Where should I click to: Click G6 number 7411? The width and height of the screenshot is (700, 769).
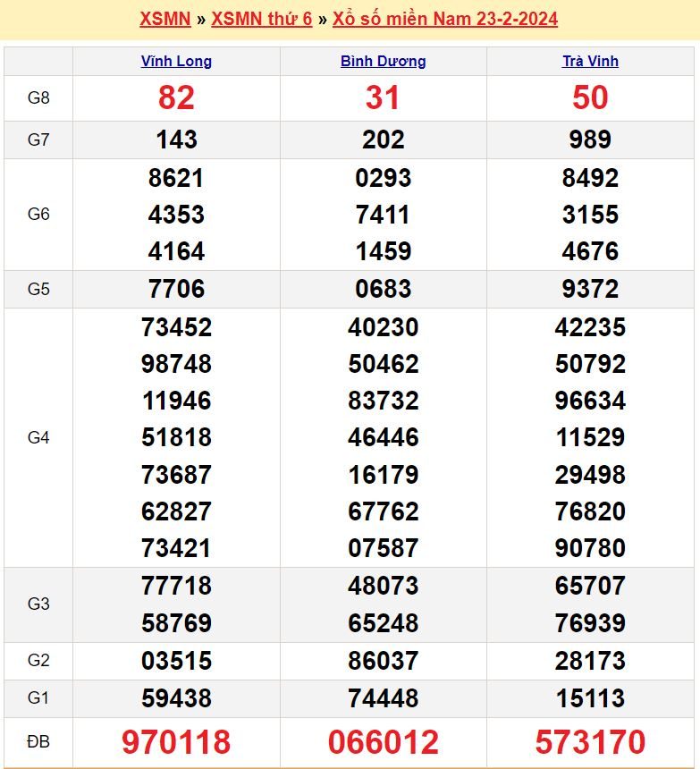tap(383, 215)
